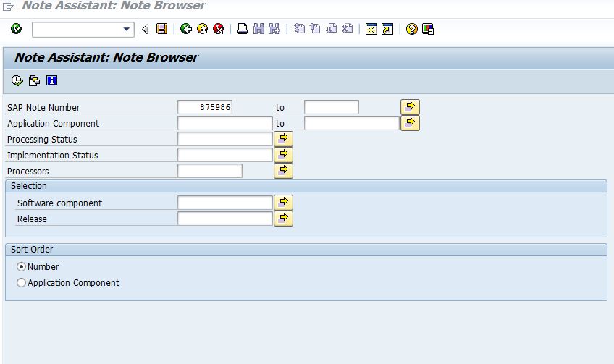The width and height of the screenshot is (614, 364).
Task: Open the menu icon beside window title
Action: (8, 6)
